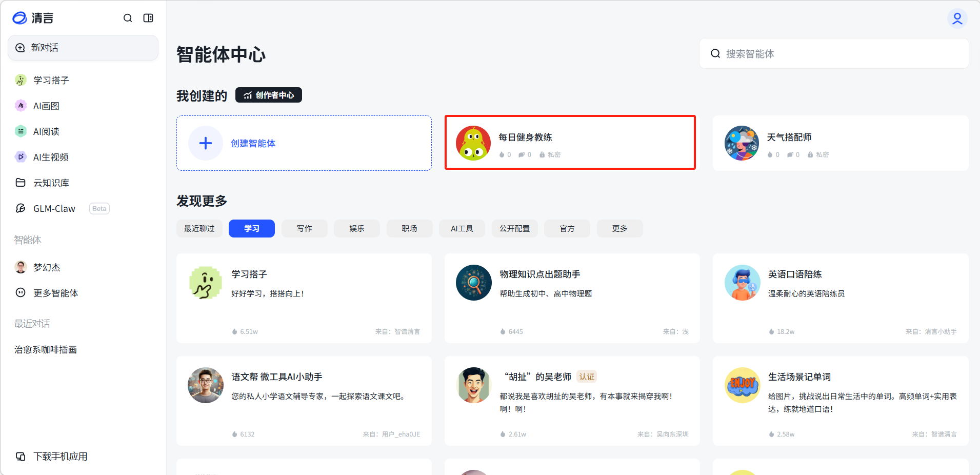This screenshot has height=475, width=980.
Task: Open the 创作者中心 button
Action: (x=269, y=95)
